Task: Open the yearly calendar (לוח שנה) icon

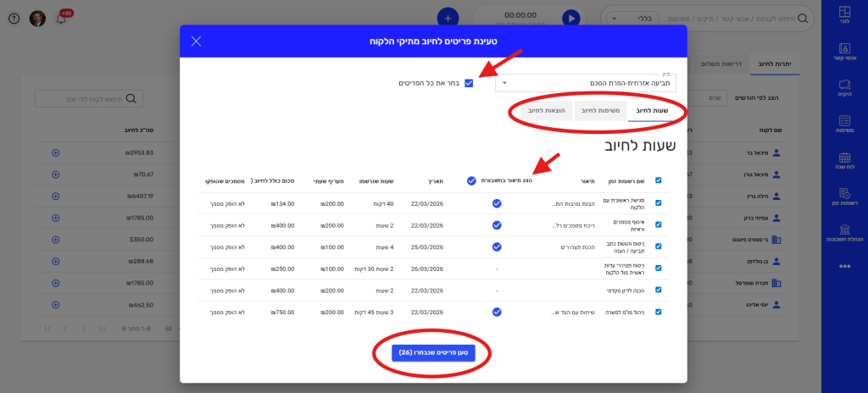Action: [843, 160]
